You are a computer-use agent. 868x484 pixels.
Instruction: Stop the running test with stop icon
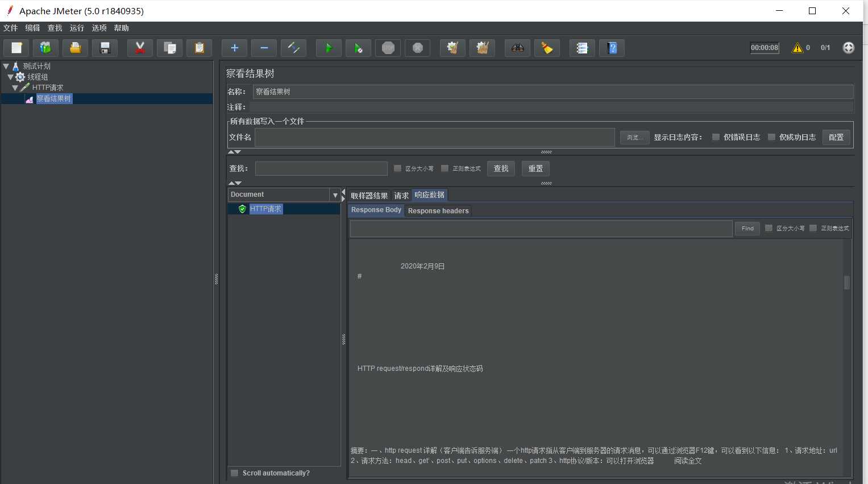(x=388, y=48)
